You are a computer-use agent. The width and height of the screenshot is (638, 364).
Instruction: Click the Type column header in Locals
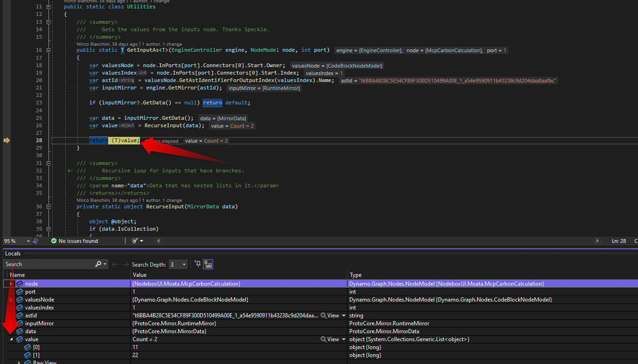pyautogui.click(x=492, y=275)
